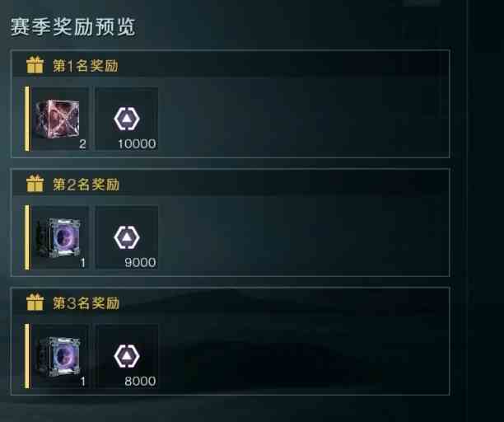Open the 第1名奖励 header label
Screen dimensions: 504x422
pos(86,66)
